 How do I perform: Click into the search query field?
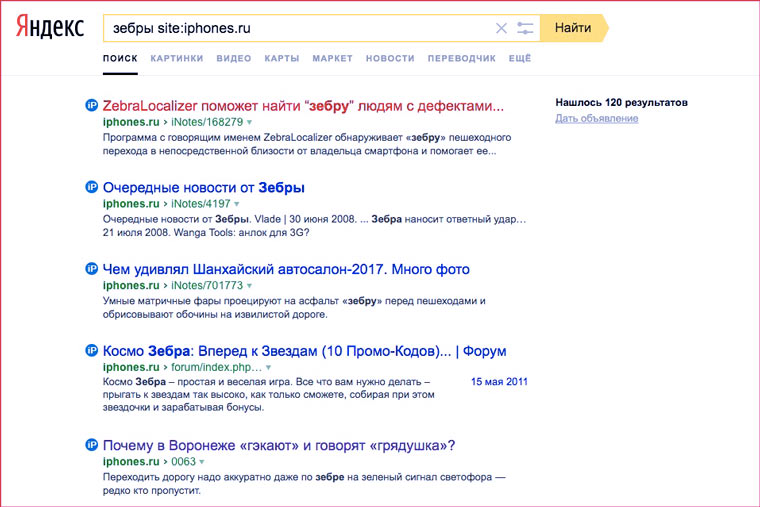point(300,28)
